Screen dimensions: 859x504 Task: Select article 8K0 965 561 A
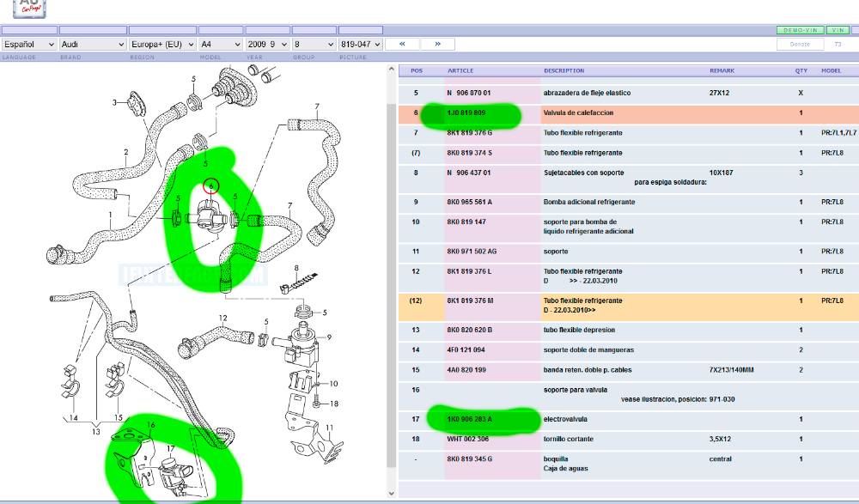tap(470, 202)
